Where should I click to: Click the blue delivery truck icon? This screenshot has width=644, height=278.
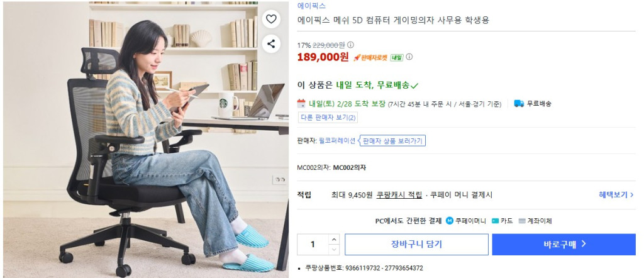click(x=519, y=104)
